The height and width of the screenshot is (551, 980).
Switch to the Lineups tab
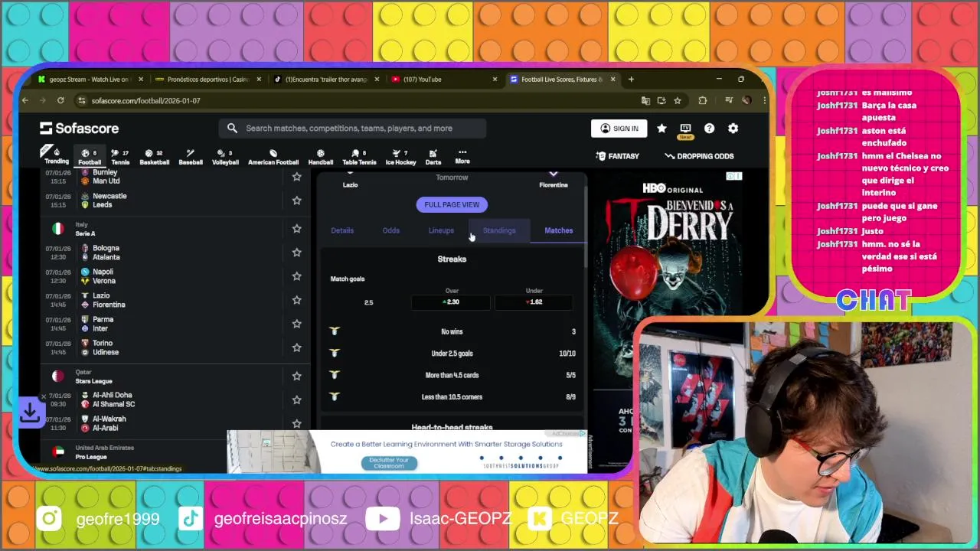point(441,230)
